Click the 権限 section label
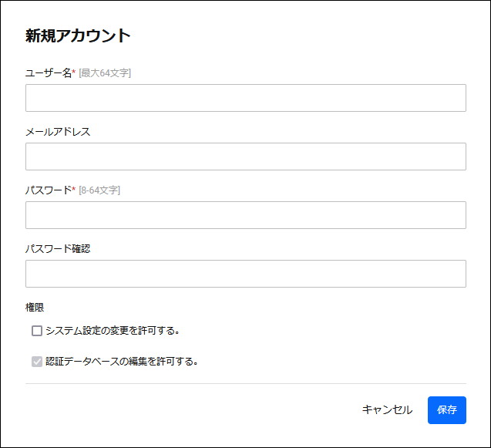The image size is (491, 448). click(35, 308)
